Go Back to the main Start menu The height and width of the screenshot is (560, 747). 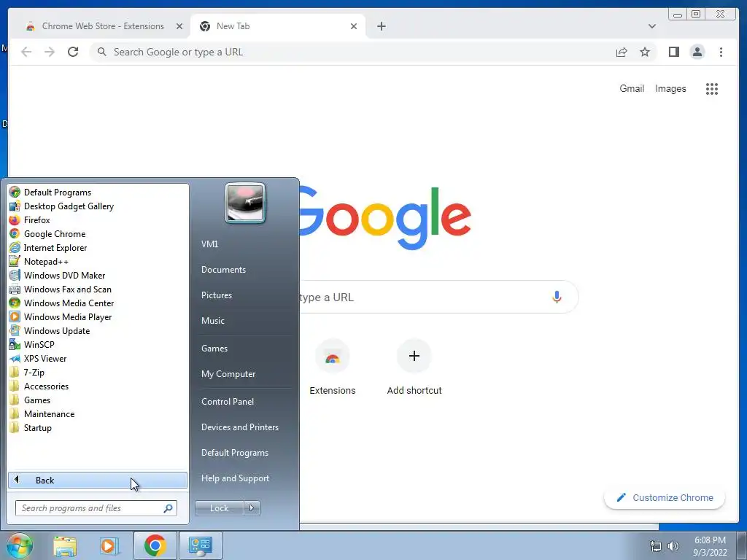[98, 480]
